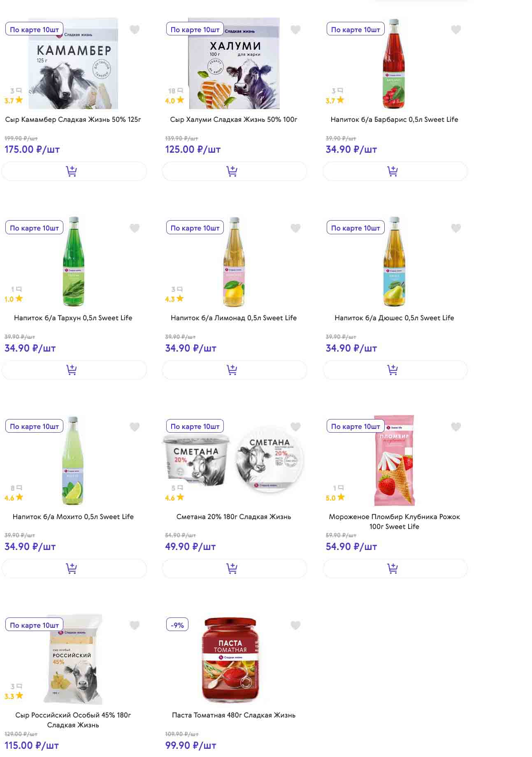This screenshot has width=532, height=757.
Task: Open Напиток б/а Тархун product title
Action: click(73, 318)
